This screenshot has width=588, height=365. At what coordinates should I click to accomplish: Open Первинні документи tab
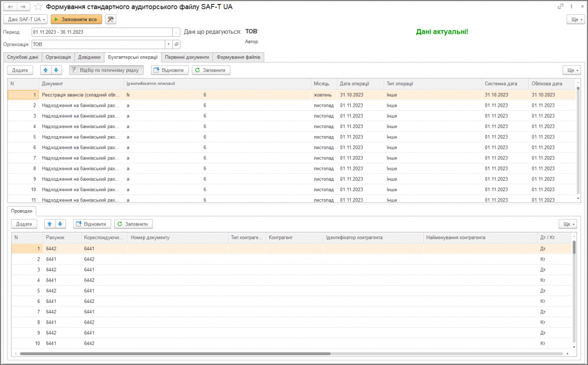click(x=187, y=57)
